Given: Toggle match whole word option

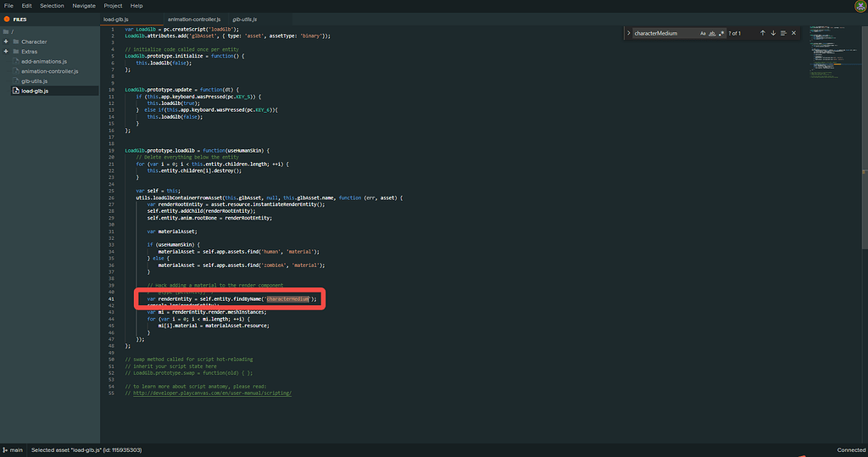Looking at the screenshot, I should (x=712, y=33).
